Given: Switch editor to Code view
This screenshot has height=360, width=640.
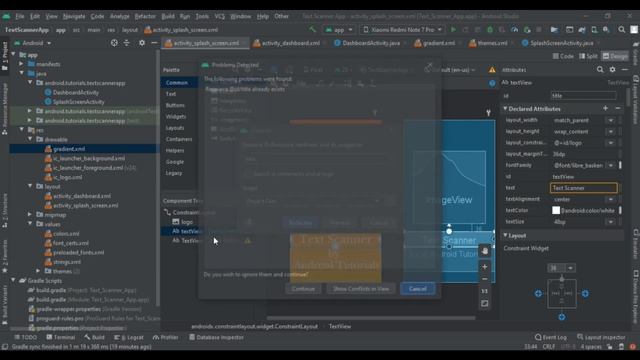Looking at the screenshot, I should (x=563, y=56).
